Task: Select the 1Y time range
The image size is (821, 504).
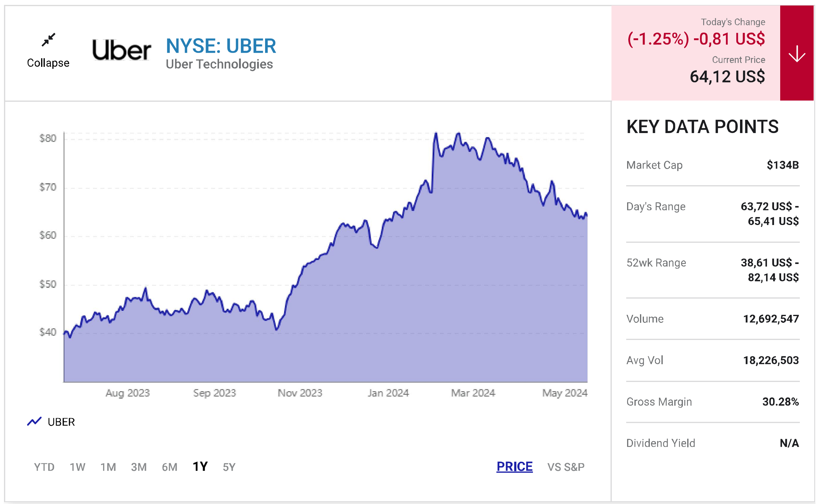Action: pyautogui.click(x=200, y=467)
